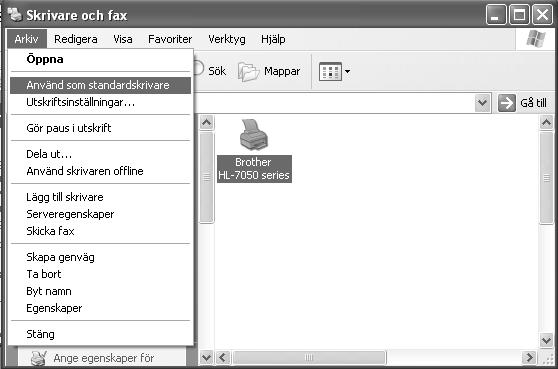Viewport: 558px width, 369px height.
Task: Open Serveregenskaper from the menu
Action: 100,214
